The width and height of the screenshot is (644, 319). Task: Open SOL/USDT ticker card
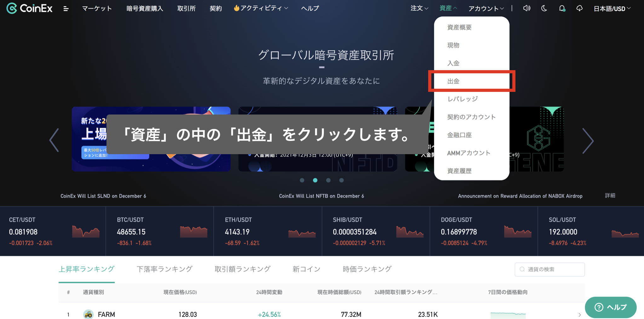tap(591, 231)
